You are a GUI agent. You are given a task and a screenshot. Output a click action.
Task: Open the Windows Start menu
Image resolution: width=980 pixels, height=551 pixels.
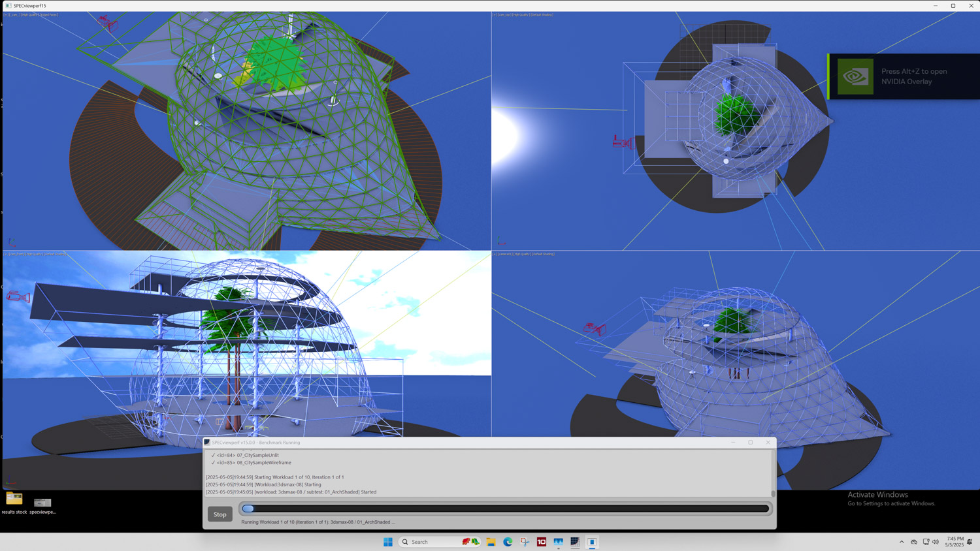pyautogui.click(x=388, y=542)
